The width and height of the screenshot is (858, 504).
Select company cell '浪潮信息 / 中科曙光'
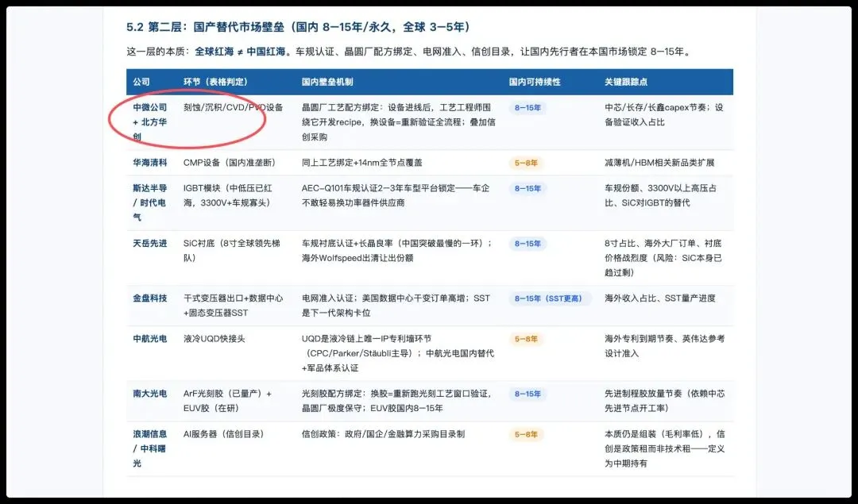pyautogui.click(x=150, y=448)
